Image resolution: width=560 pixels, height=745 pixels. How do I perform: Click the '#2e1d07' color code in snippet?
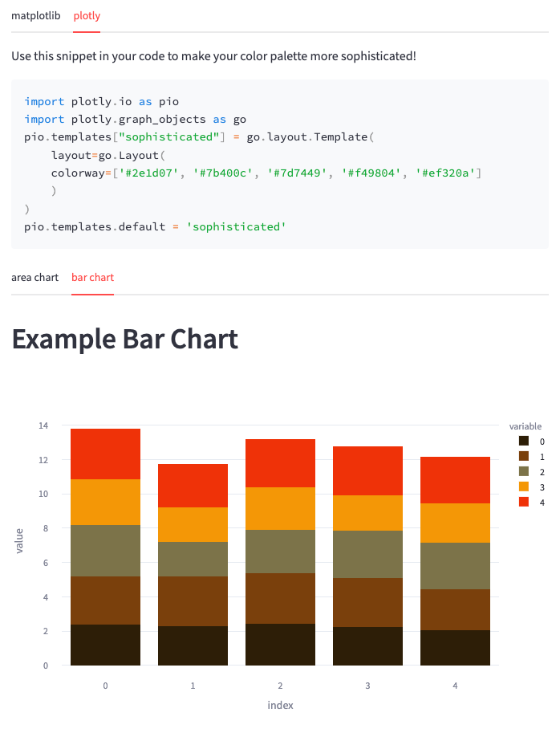[148, 173]
